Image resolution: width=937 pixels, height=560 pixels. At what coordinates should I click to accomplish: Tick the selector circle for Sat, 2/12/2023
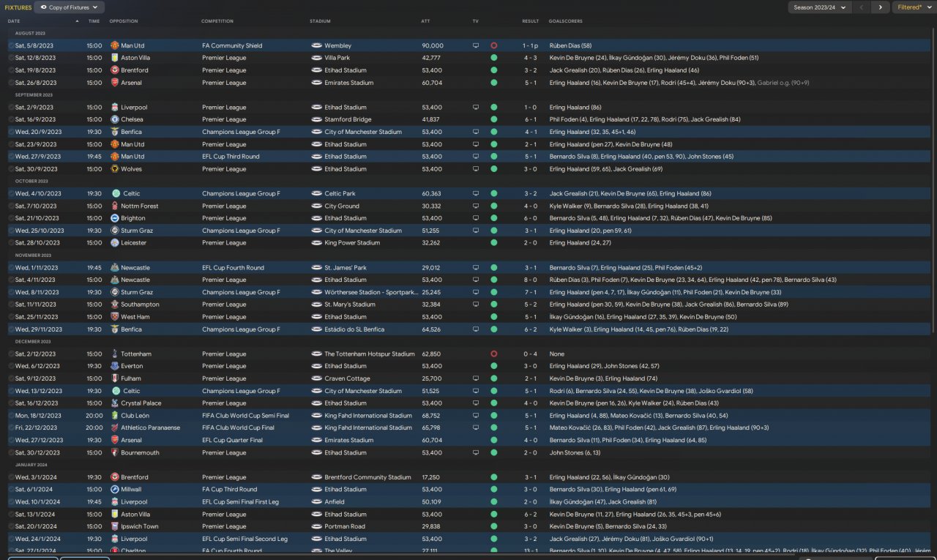[x=11, y=354]
